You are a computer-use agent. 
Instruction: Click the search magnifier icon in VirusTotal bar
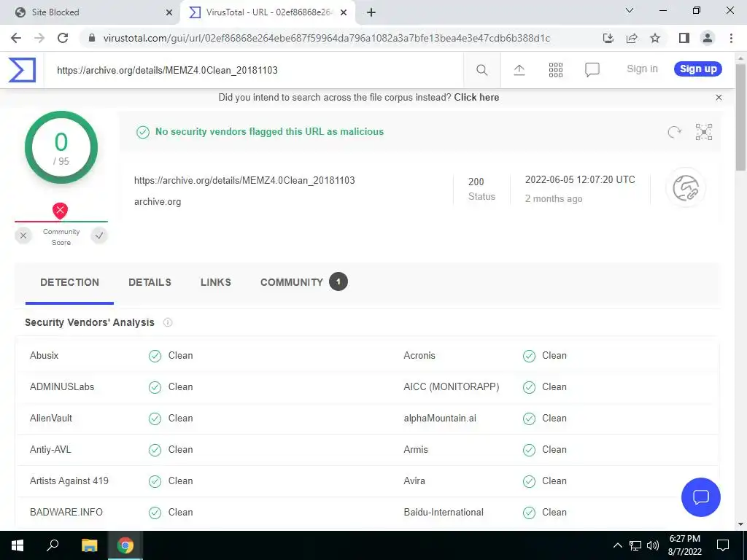[x=481, y=70]
